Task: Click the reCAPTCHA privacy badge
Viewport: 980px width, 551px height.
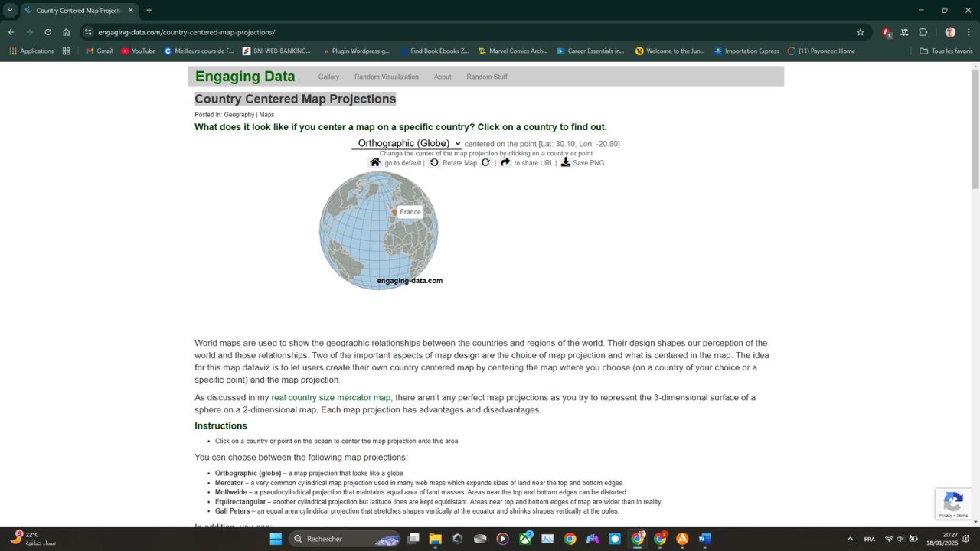Action: pos(953,504)
